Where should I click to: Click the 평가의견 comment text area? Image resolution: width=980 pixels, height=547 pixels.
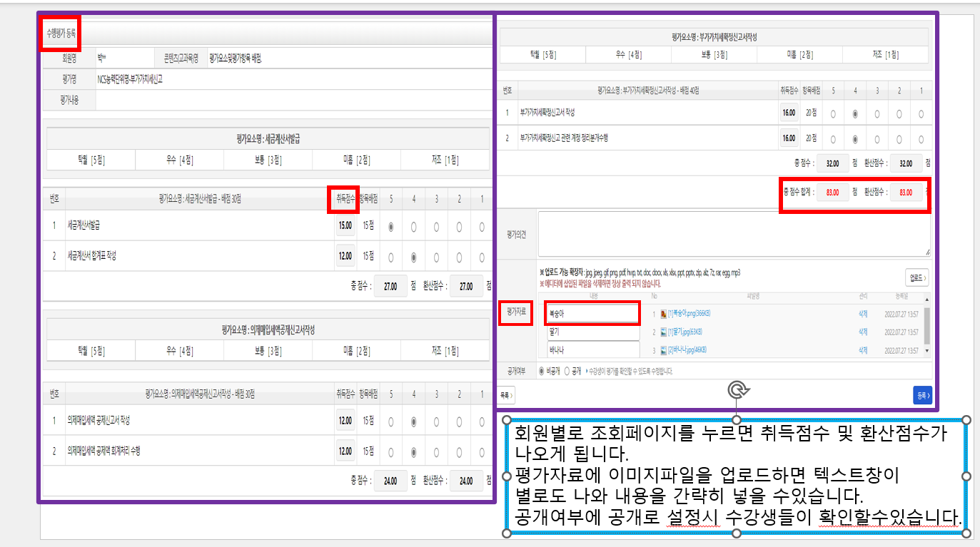pos(733,233)
